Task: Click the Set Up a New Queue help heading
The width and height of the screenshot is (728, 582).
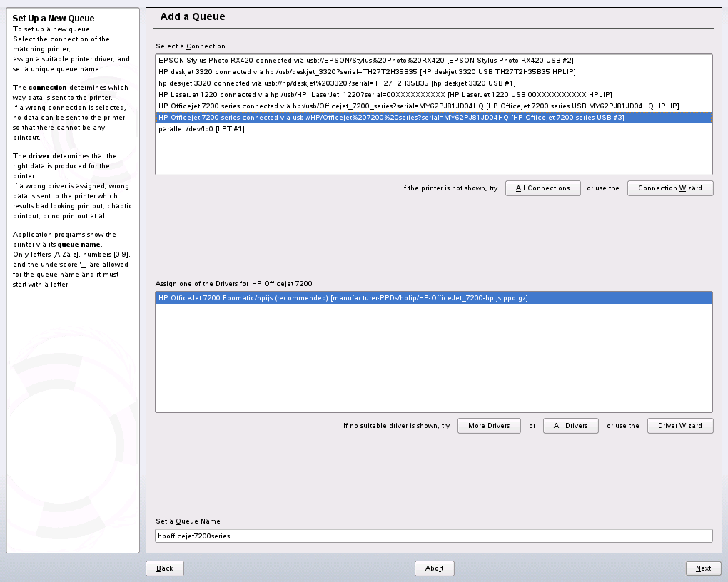Action: point(54,19)
